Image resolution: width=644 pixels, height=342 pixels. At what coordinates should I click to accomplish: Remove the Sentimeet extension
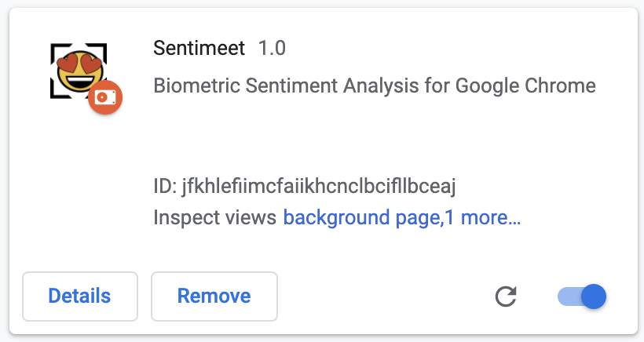(214, 296)
